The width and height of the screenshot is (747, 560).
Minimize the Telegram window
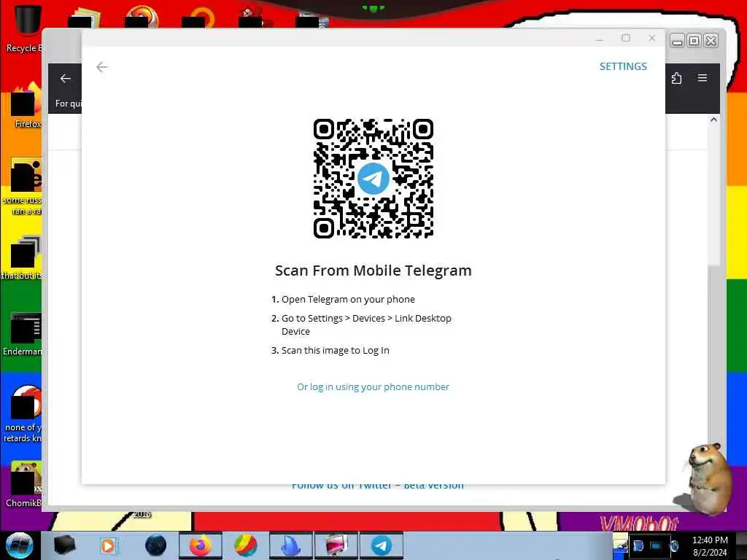(x=600, y=38)
